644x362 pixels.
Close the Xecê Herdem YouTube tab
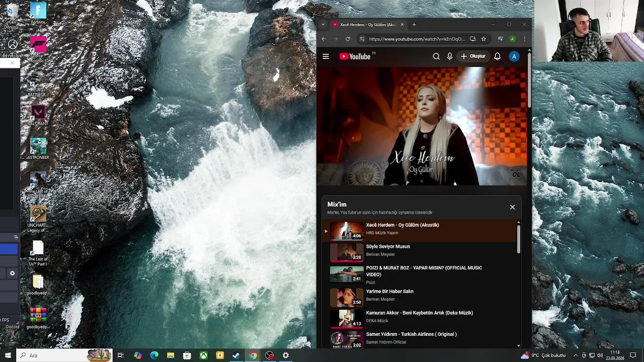[402, 25]
